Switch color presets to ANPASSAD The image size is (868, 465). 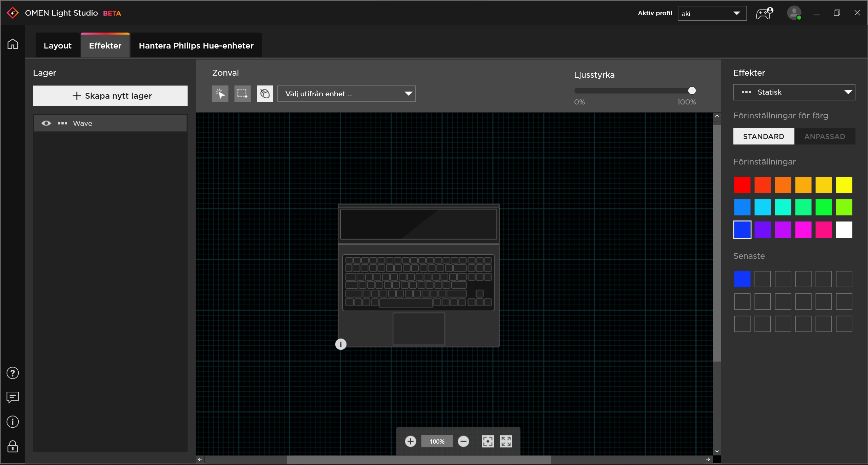(825, 136)
